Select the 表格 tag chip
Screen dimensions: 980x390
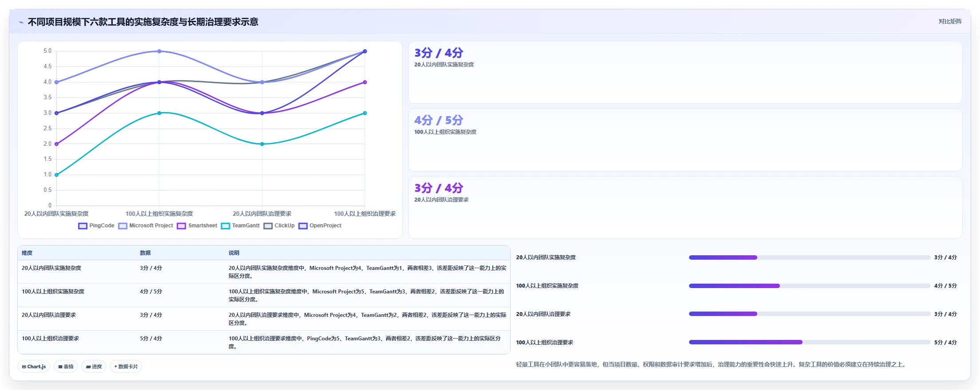click(x=66, y=367)
